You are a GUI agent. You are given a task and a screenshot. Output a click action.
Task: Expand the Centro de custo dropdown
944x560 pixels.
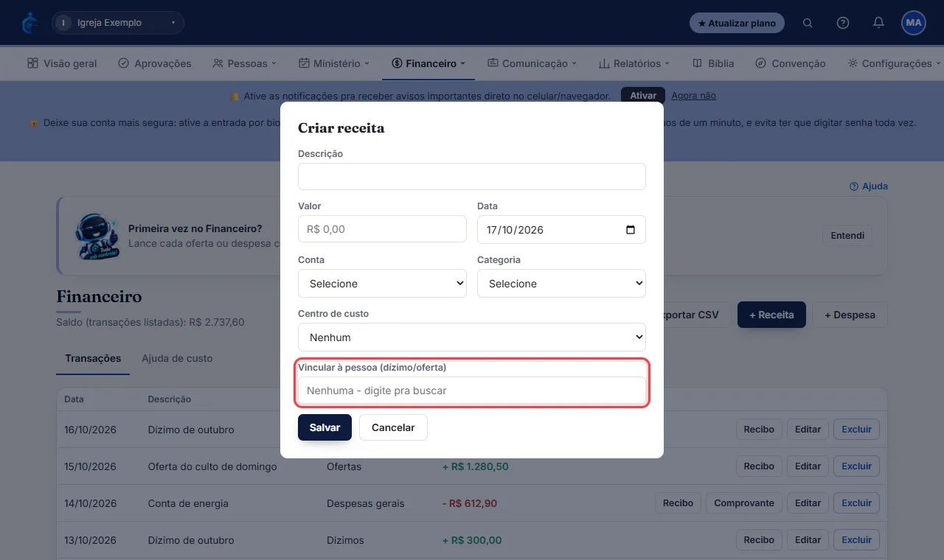[472, 337]
